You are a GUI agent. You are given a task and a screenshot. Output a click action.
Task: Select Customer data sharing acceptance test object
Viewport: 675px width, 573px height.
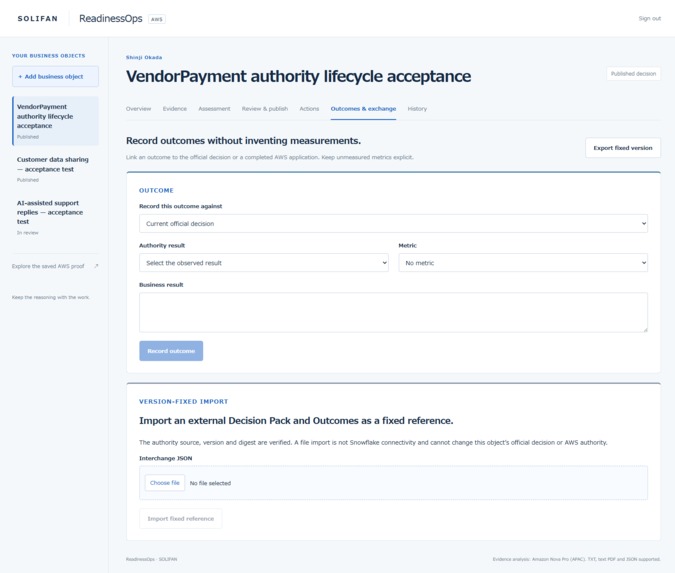(x=56, y=169)
